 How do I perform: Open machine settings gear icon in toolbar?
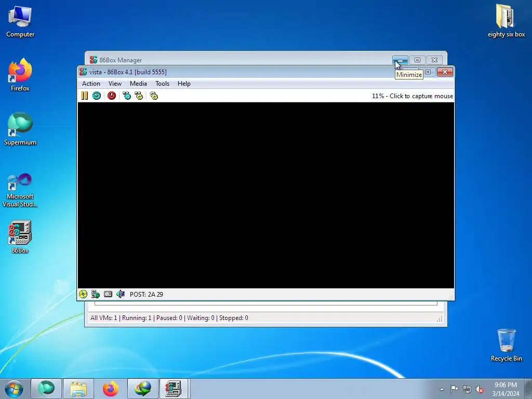154,96
